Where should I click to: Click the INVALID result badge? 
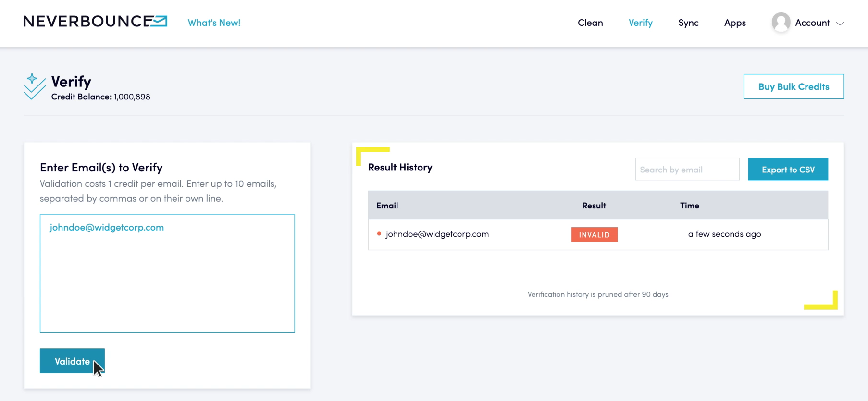tap(594, 234)
